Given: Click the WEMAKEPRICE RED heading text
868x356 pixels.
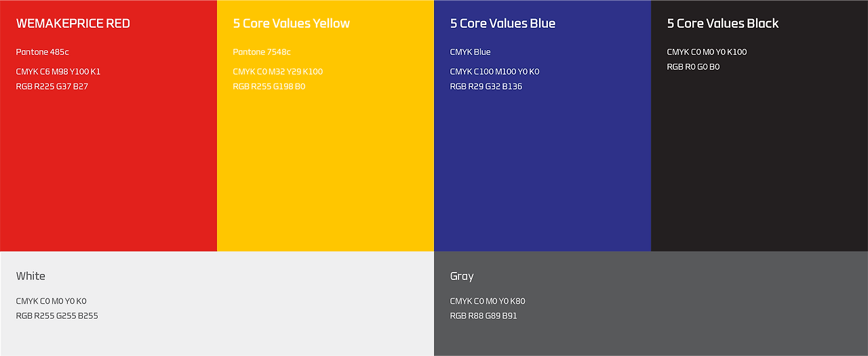Looking at the screenshot, I should pyautogui.click(x=73, y=23).
